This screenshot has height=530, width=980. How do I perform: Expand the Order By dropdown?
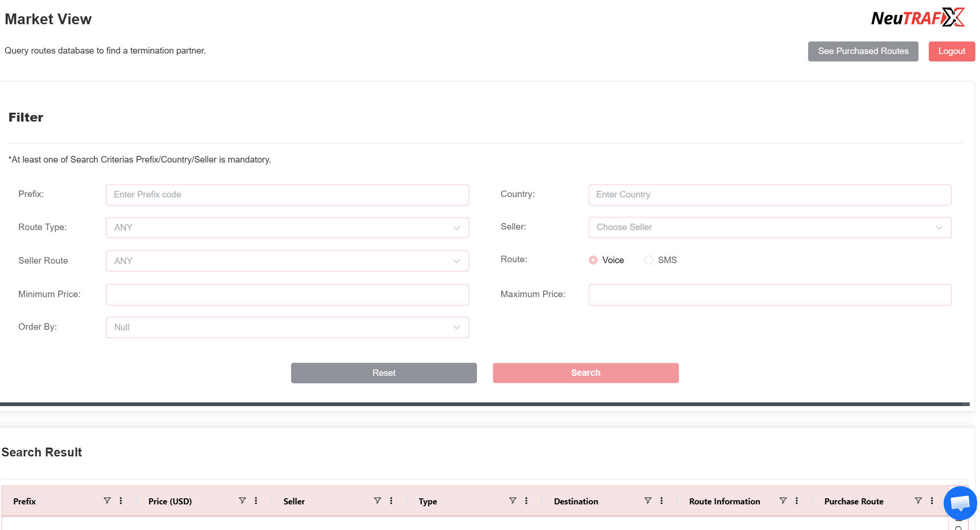point(287,327)
